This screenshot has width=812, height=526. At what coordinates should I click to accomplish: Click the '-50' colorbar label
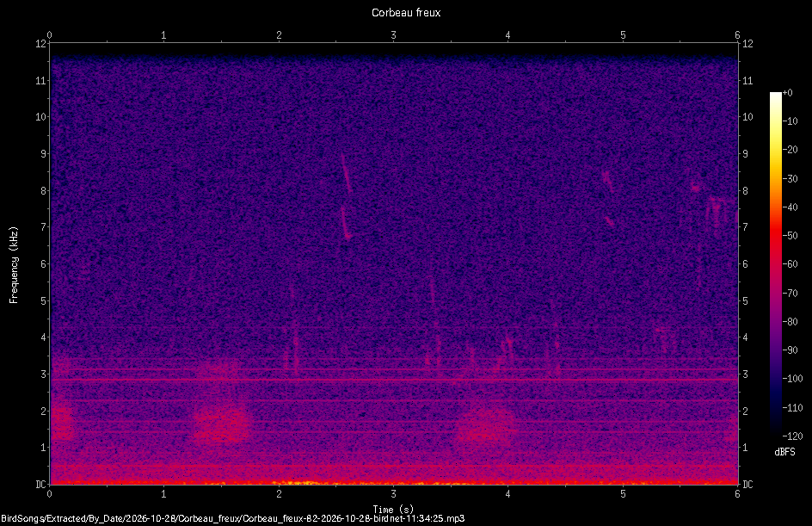[x=790, y=236]
